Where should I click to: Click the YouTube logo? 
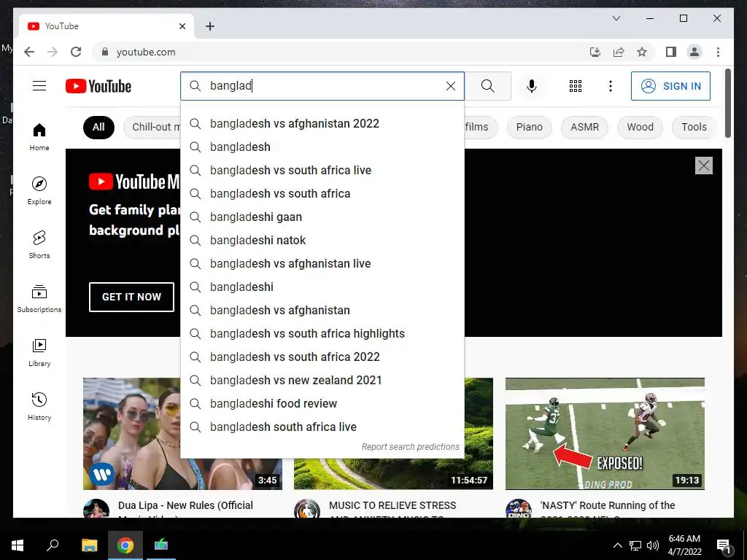click(x=98, y=86)
